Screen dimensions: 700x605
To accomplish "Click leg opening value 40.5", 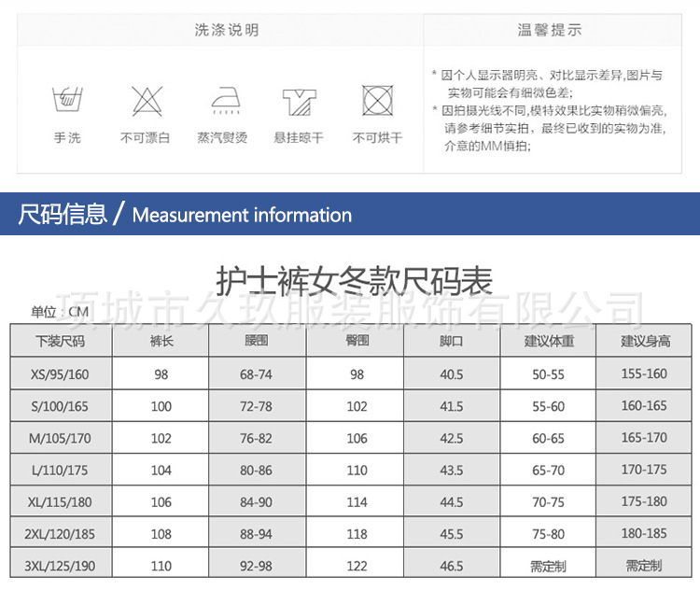I will click(452, 374).
